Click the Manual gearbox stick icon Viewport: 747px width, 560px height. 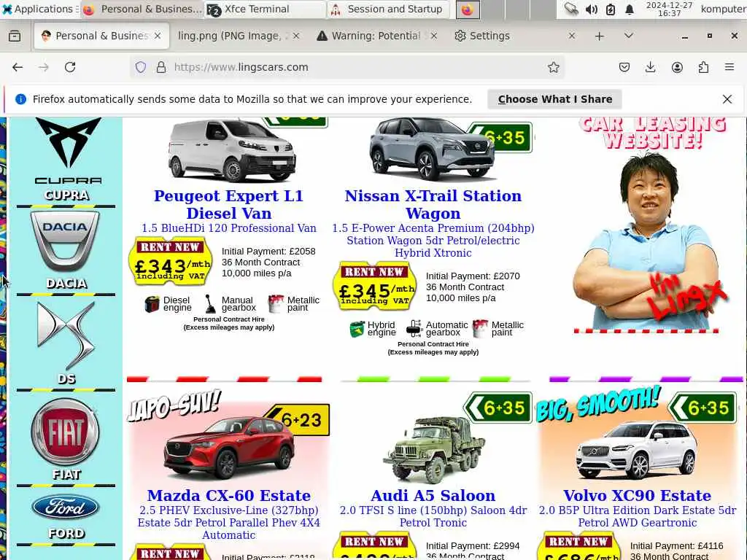click(x=210, y=304)
